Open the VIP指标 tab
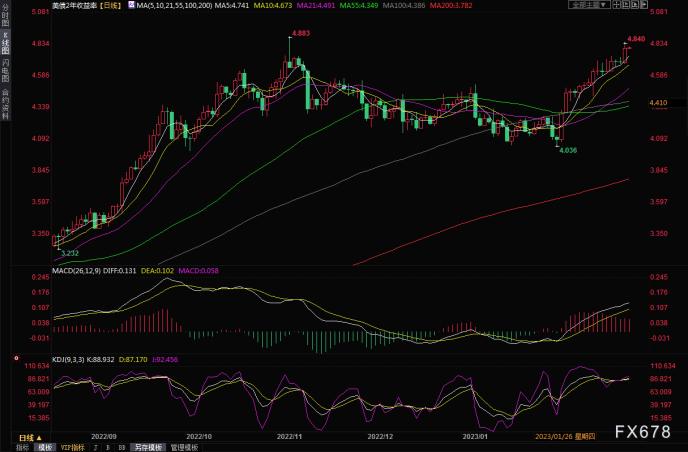The width and height of the screenshot is (688, 452). point(72,448)
